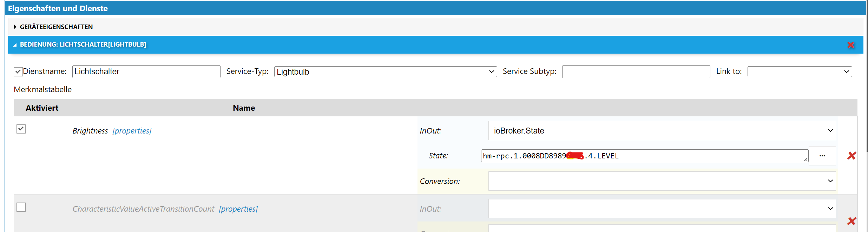868x232 pixels.
Task: Expand the Geräteeigenschaften section arrow
Action: click(15, 27)
